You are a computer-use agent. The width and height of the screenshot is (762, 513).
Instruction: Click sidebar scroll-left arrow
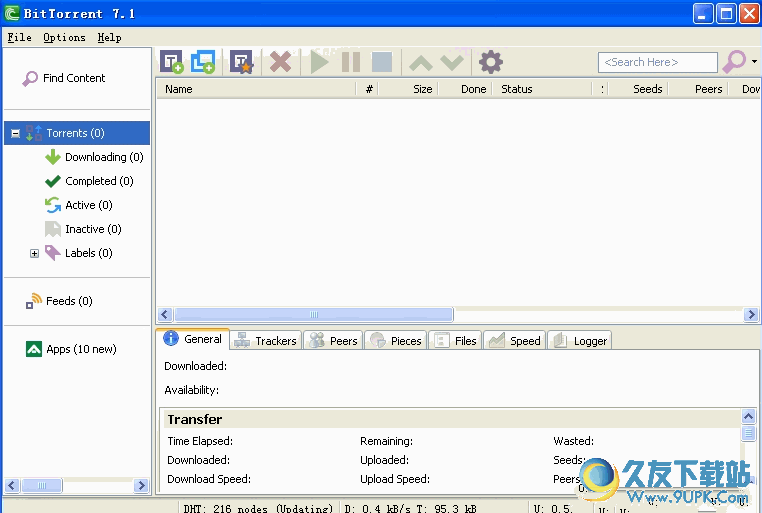(x=12, y=485)
